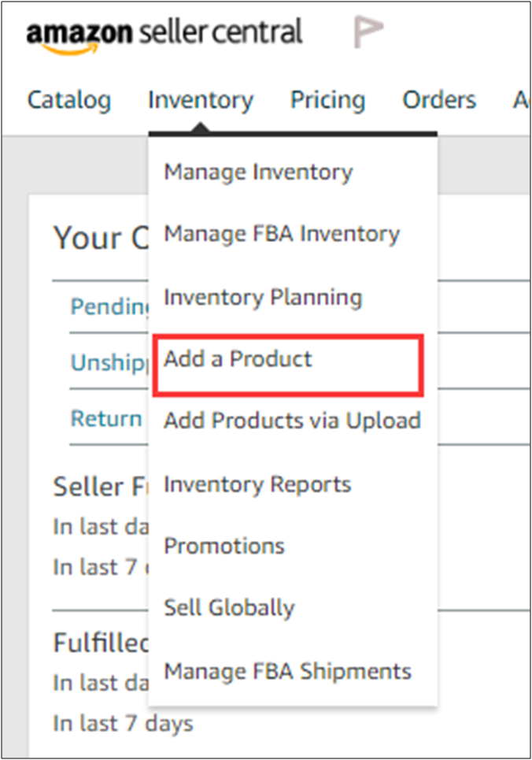The image size is (532, 760).
Task: Click the Seller Fulfilled section heading
Action: pyautogui.click(x=99, y=487)
